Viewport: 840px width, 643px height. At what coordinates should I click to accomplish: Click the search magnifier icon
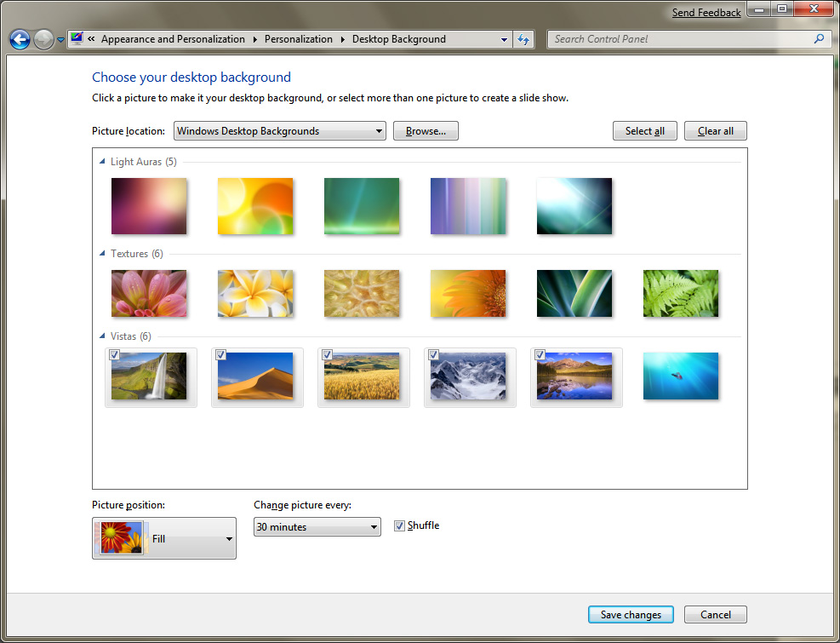(819, 38)
